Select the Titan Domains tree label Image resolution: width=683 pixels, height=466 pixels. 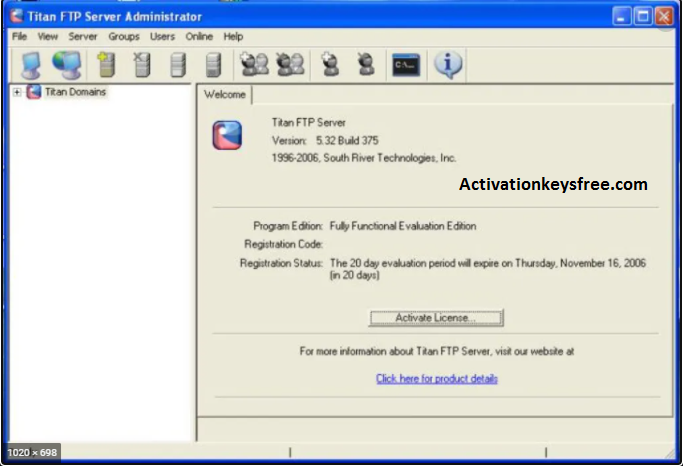pyautogui.click(x=75, y=92)
